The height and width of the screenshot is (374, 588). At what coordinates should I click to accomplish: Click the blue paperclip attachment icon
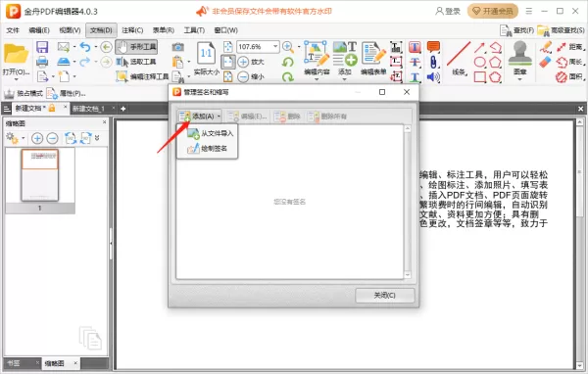point(433,62)
